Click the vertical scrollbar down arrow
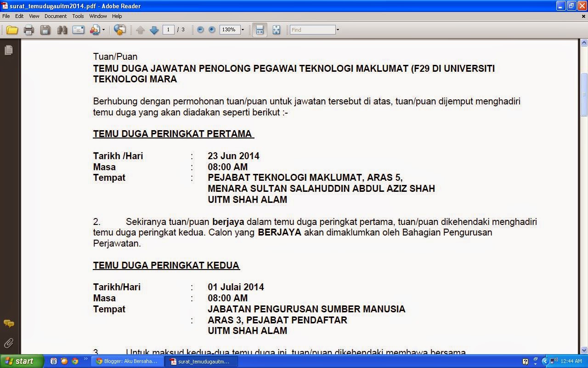The height and width of the screenshot is (368, 588). tap(584, 351)
